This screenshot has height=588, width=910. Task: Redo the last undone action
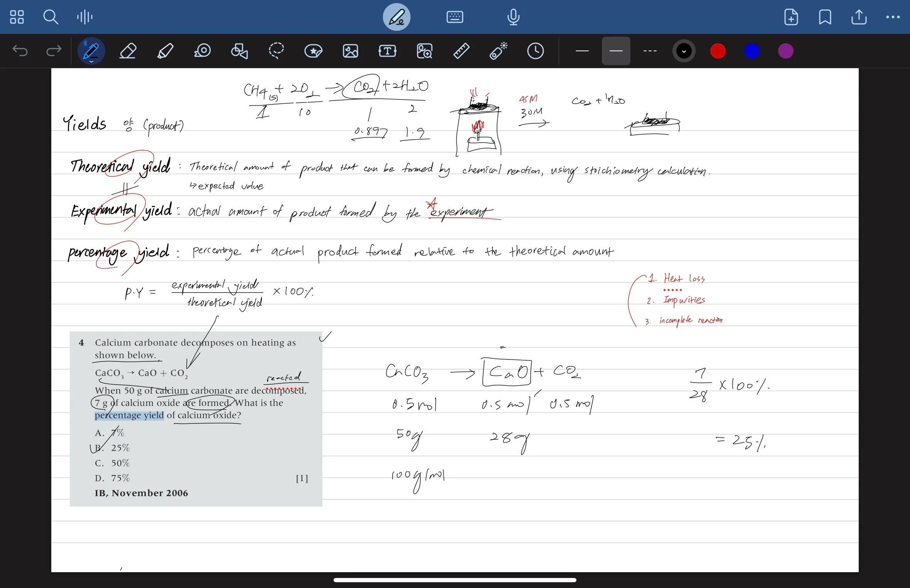pyautogui.click(x=54, y=51)
